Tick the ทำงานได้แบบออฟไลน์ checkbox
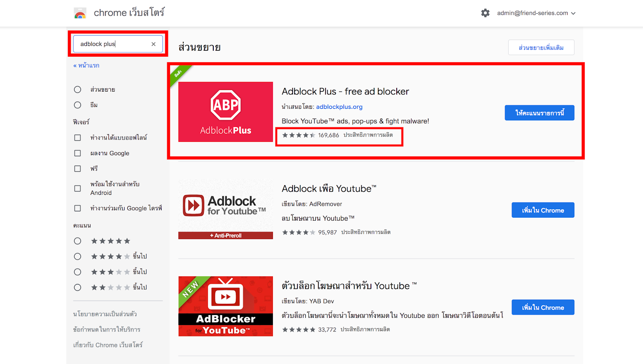The width and height of the screenshot is (643, 364). click(x=78, y=138)
